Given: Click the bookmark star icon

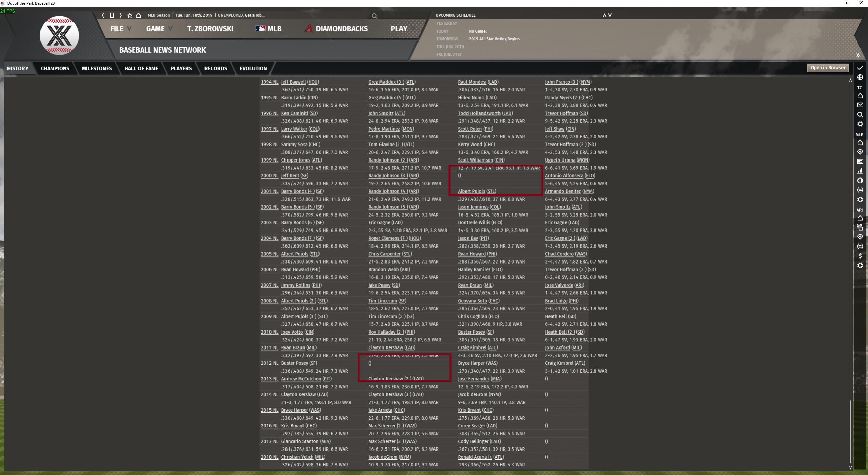Looking at the screenshot, I should [x=130, y=15].
